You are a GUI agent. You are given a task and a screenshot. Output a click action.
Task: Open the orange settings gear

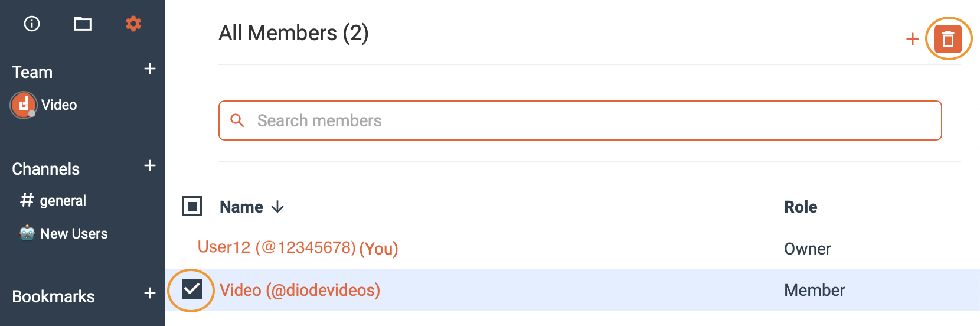pos(133,24)
